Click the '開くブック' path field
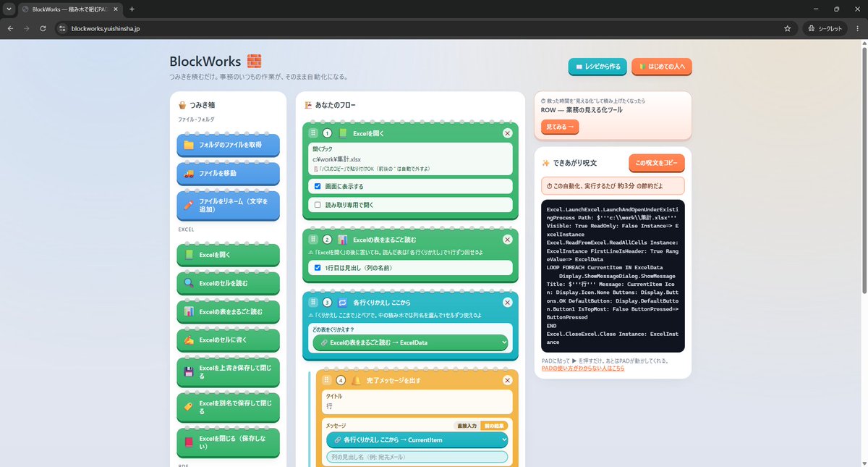Viewport: 868px width, 467px height. tap(411, 159)
